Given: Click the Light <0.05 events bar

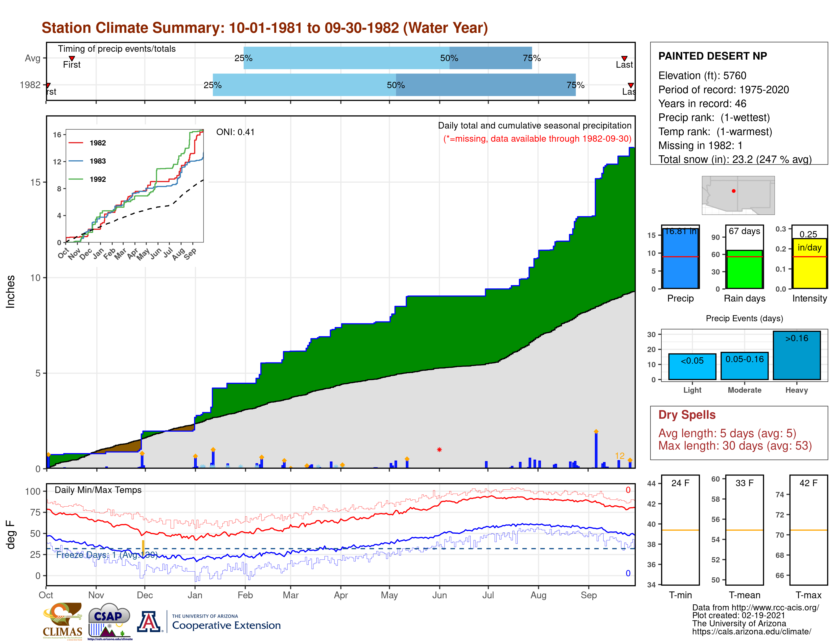Looking at the screenshot, I should 692,367.
